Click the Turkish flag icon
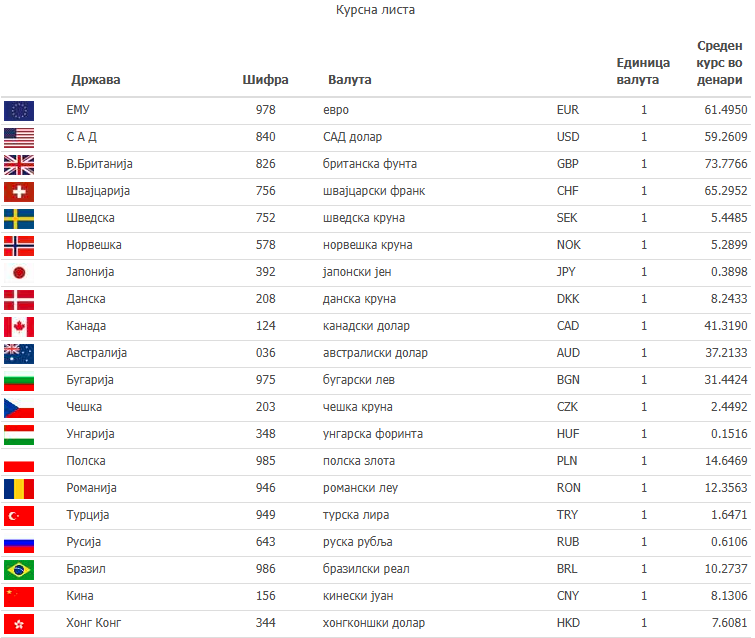This screenshot has height=638, width=755. (x=19, y=515)
